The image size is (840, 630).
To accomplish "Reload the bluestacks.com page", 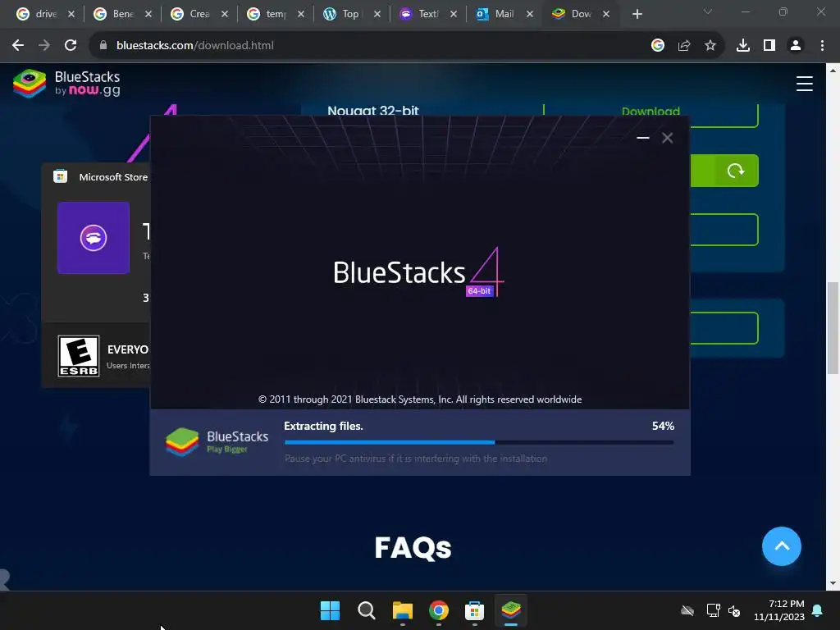I will click(71, 46).
